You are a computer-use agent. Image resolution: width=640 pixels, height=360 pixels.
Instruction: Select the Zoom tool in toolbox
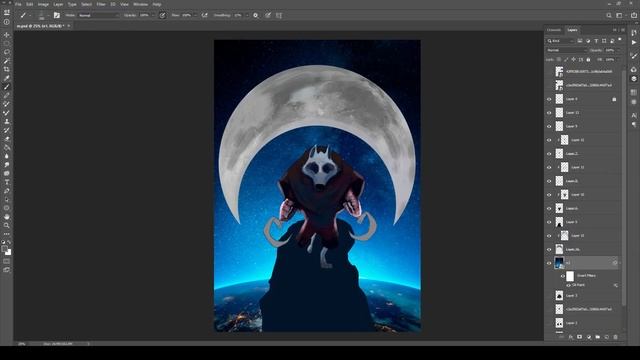click(7, 225)
